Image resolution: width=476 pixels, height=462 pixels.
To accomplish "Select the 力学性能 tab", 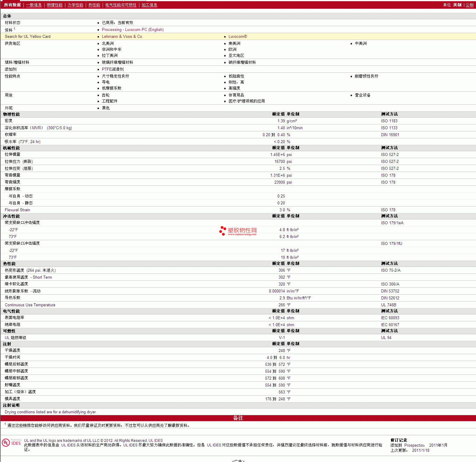I will coord(75,5).
